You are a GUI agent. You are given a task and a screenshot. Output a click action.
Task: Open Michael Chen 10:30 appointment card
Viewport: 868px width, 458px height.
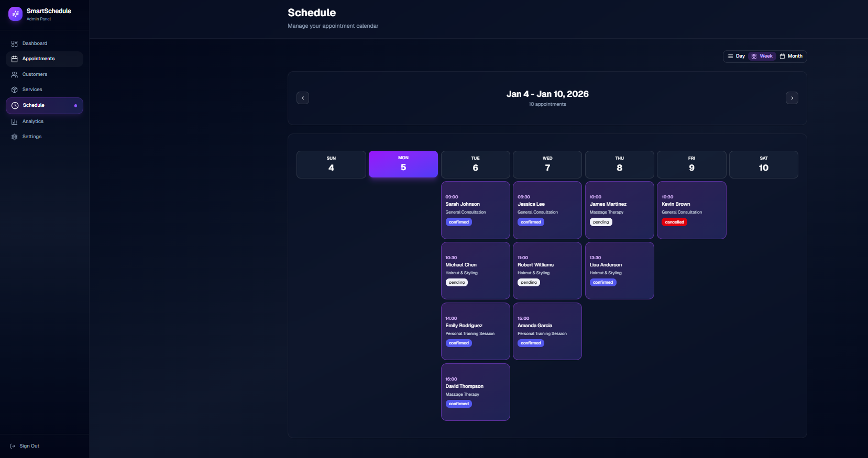coord(476,271)
